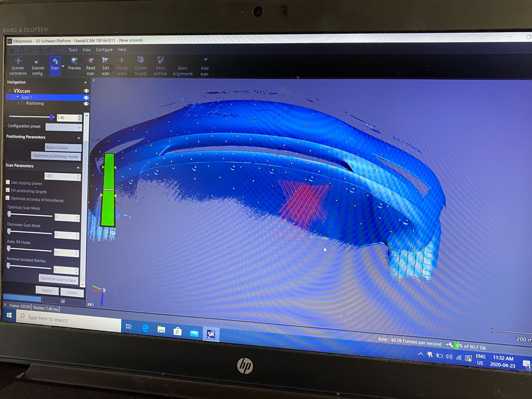Click Merge scans toolbar icon
This screenshot has height=399, width=532.
(122, 67)
